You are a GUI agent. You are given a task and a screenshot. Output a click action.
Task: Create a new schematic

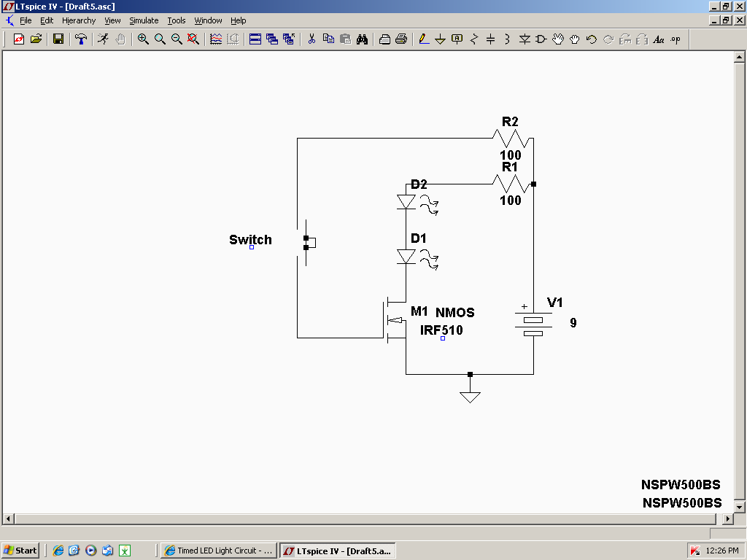click(18, 39)
